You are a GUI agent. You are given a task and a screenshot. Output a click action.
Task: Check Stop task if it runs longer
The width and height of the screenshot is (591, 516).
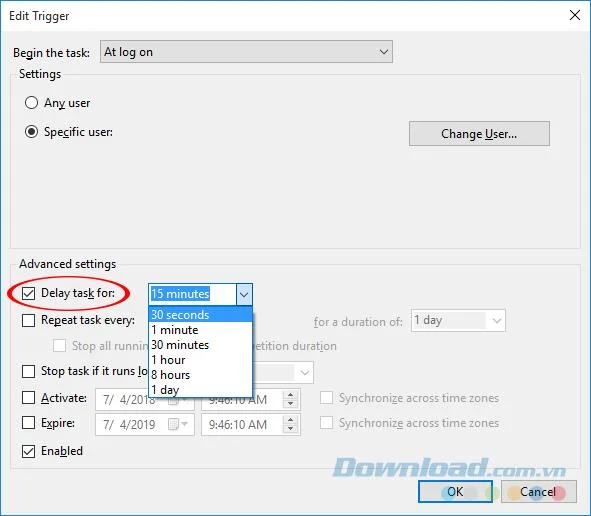pyautogui.click(x=29, y=371)
